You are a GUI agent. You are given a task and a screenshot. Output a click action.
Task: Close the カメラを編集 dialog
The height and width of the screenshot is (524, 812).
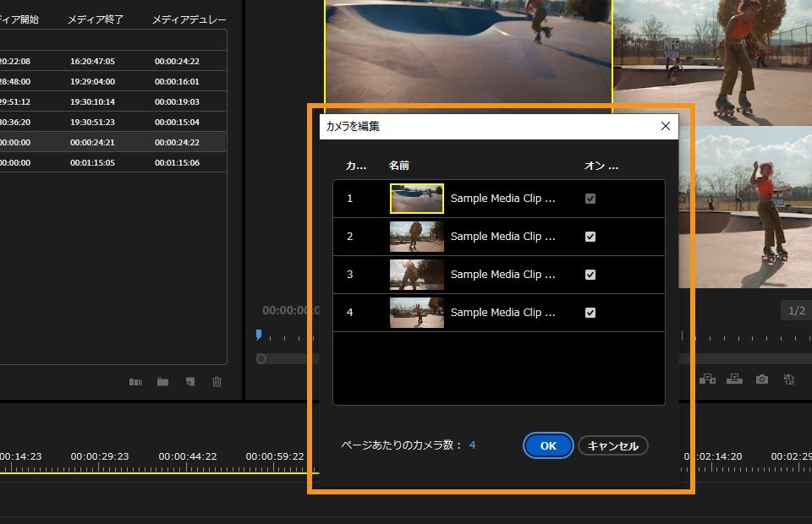[x=665, y=126]
